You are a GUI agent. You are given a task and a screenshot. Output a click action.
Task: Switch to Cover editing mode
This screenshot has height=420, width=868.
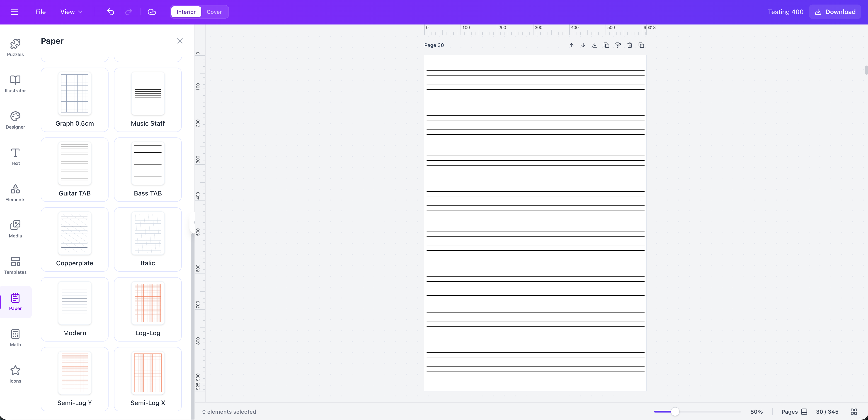pyautogui.click(x=214, y=12)
